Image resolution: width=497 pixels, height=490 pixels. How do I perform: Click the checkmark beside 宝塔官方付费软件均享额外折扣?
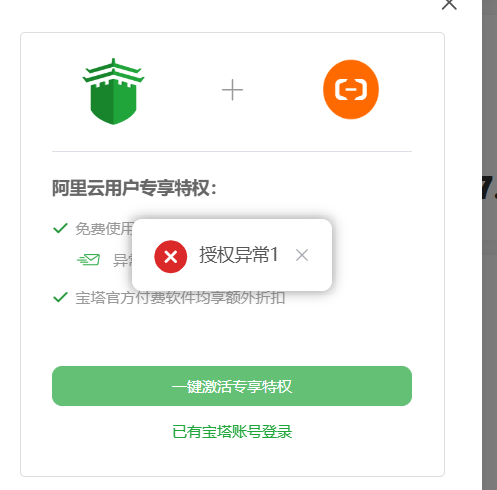pos(61,297)
